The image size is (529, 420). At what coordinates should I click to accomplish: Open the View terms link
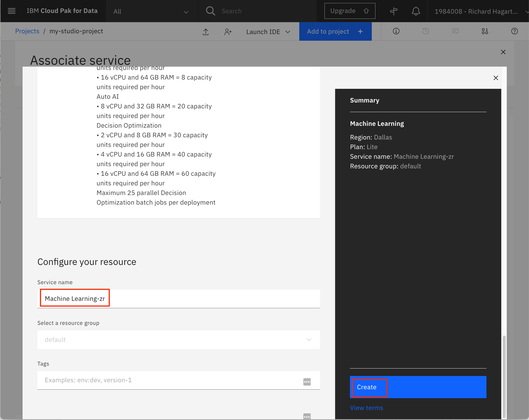367,408
